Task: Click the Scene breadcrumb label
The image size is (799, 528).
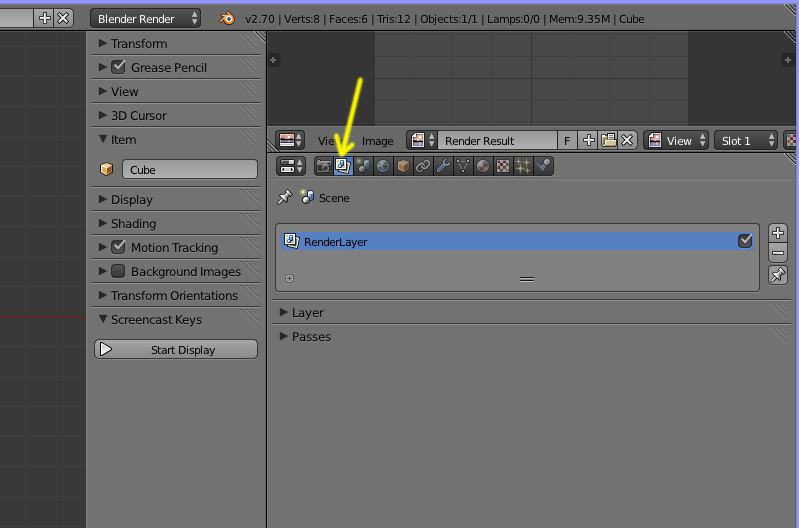Action: (x=334, y=198)
